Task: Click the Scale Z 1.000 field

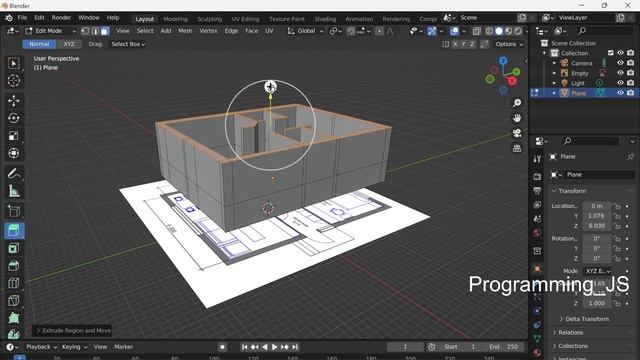Action: tap(597, 303)
